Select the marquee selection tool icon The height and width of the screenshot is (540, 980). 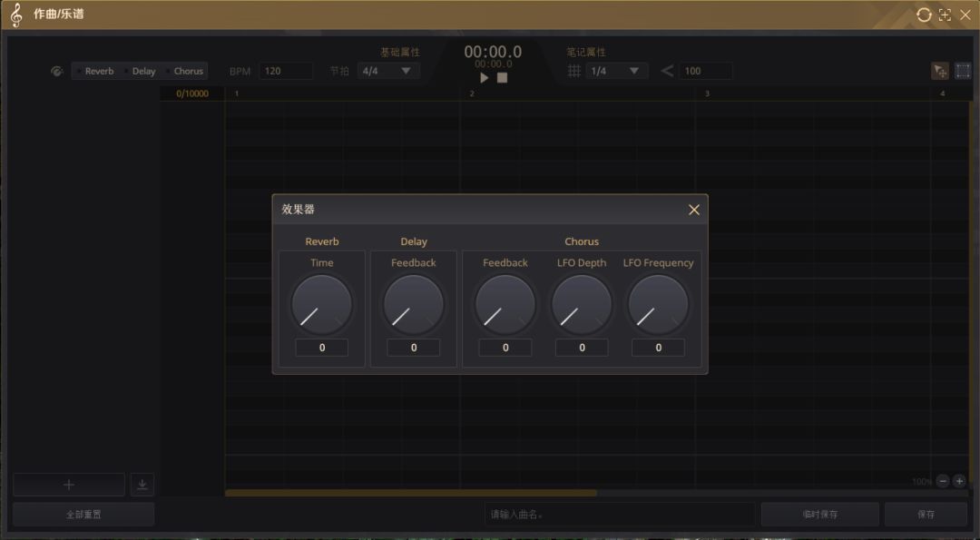click(x=961, y=71)
